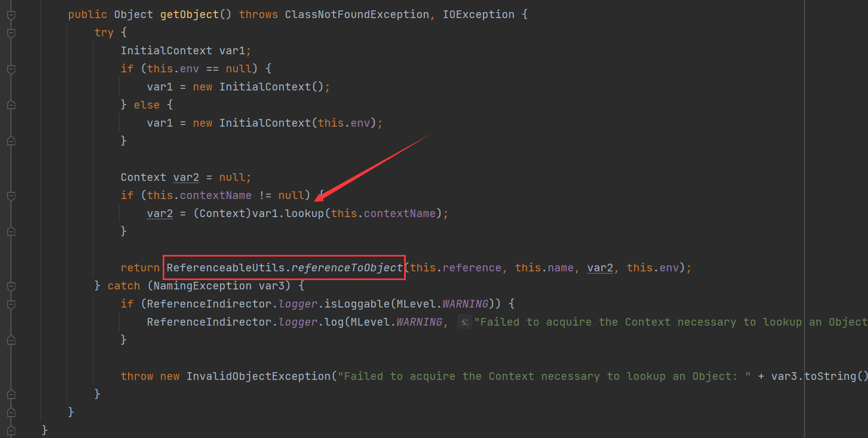
Task: Click 'IOException' in the throws clause
Action: [x=479, y=15]
